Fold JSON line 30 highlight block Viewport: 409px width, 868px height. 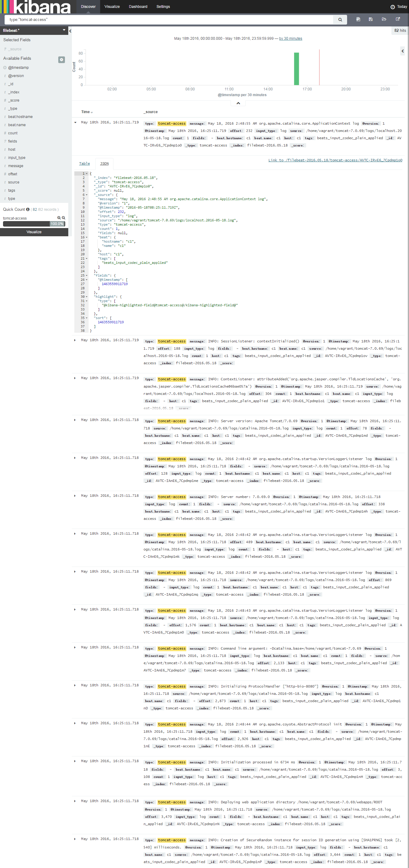click(87, 297)
